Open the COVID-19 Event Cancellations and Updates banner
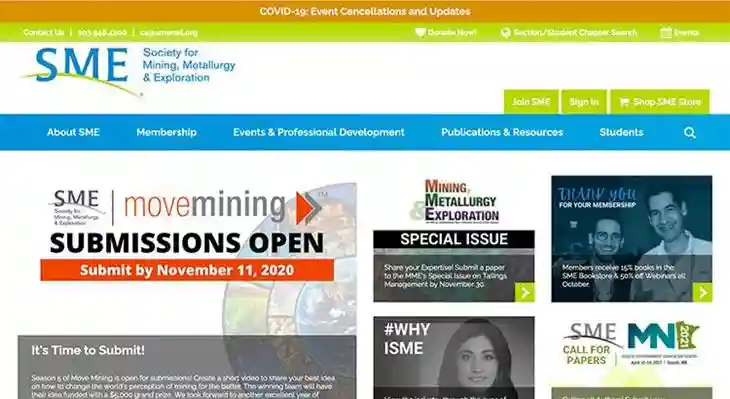The height and width of the screenshot is (399, 730). click(365, 11)
